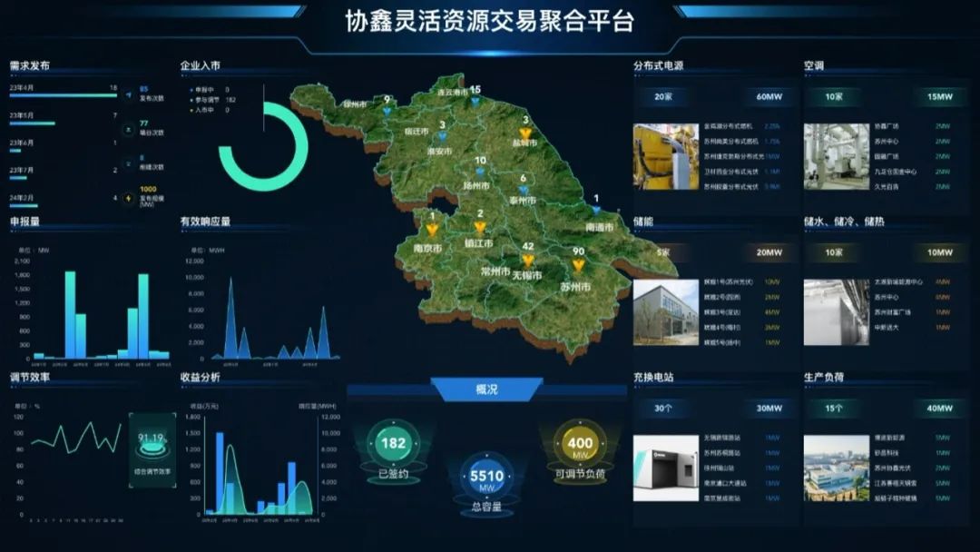980x552 pixels.
Task: Click the 24年2月 demand progress bar
Action: point(23,206)
